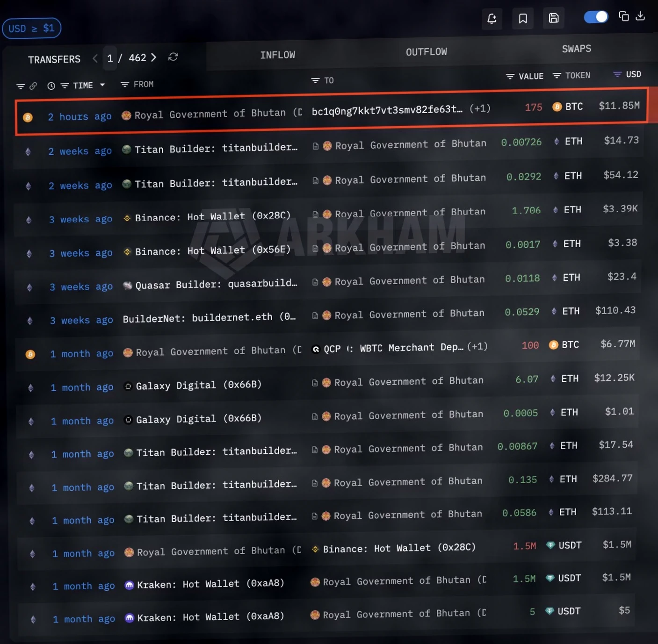
Task: Click the copy icon near the toggle
Action: [x=624, y=16]
